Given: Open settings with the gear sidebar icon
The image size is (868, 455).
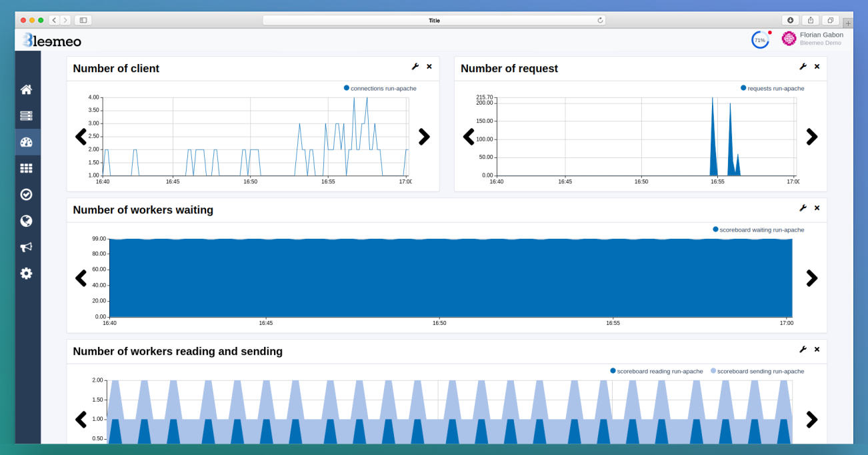Looking at the screenshot, I should click(x=27, y=273).
